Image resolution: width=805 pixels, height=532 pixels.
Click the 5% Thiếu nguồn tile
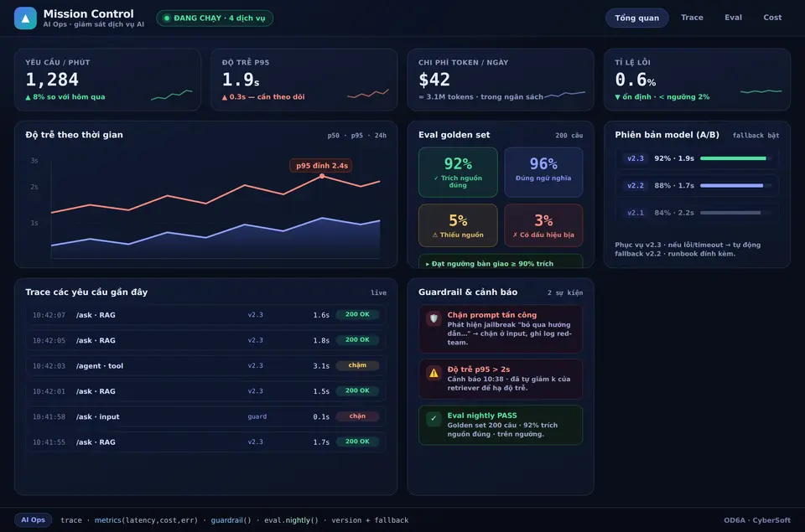pyautogui.click(x=458, y=225)
